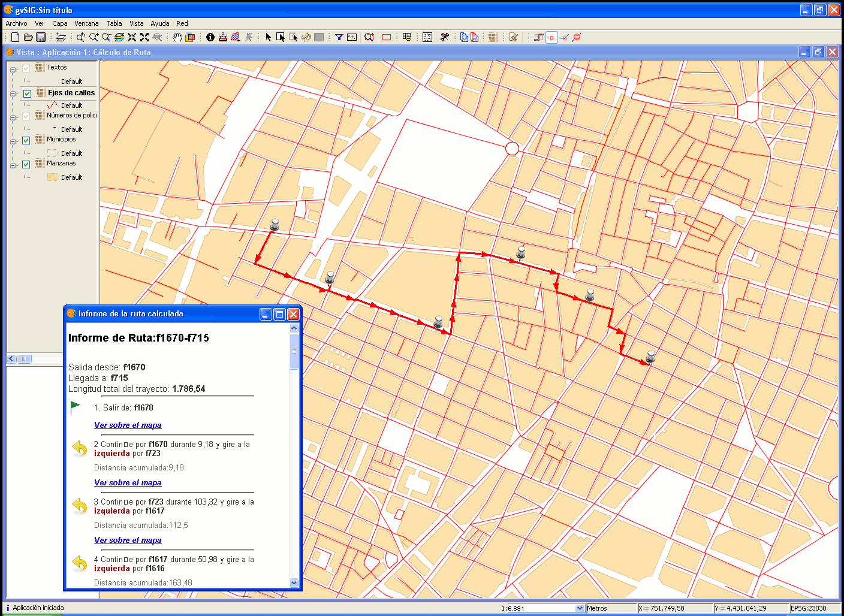Open the Capa menu

click(x=60, y=23)
